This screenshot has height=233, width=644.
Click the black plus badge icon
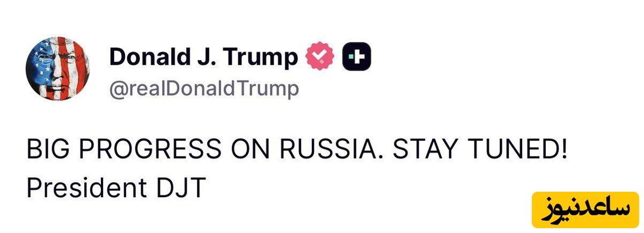point(357,57)
